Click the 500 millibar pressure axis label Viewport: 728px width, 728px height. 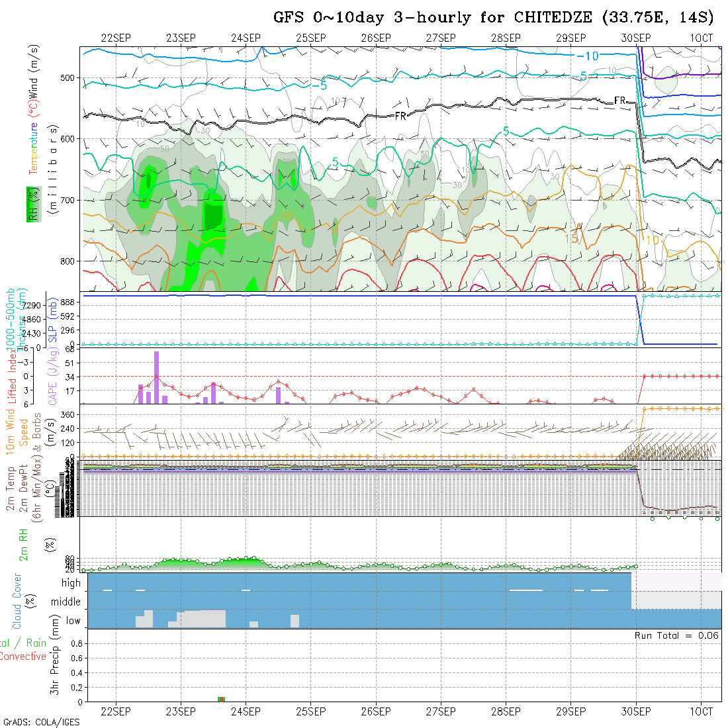click(69, 77)
